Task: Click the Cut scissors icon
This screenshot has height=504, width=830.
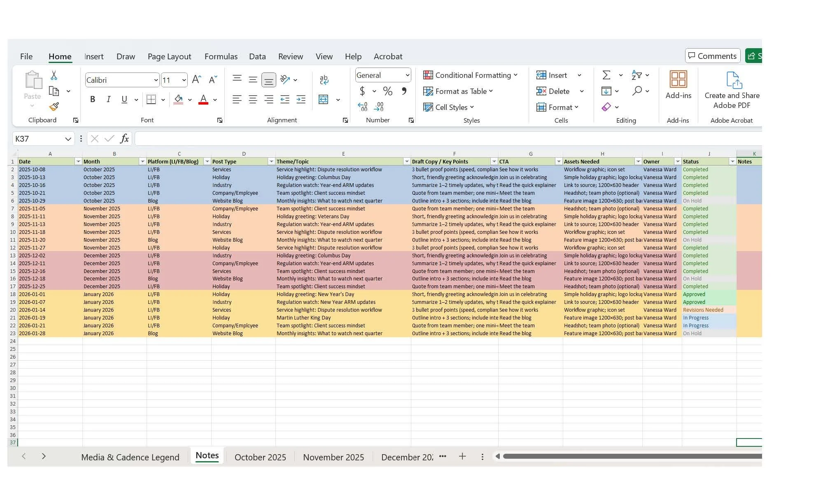Action: click(x=54, y=75)
